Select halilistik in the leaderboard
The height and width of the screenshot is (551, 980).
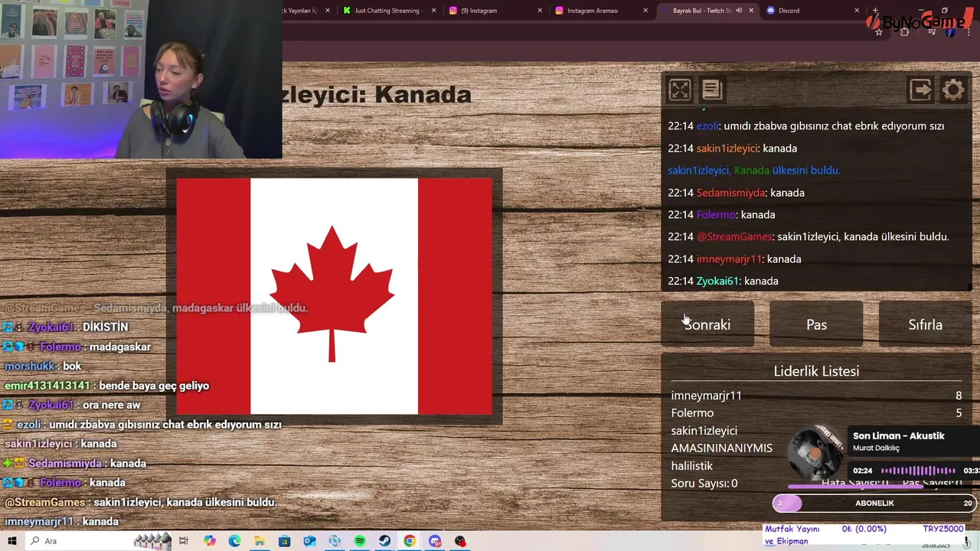pos(691,466)
